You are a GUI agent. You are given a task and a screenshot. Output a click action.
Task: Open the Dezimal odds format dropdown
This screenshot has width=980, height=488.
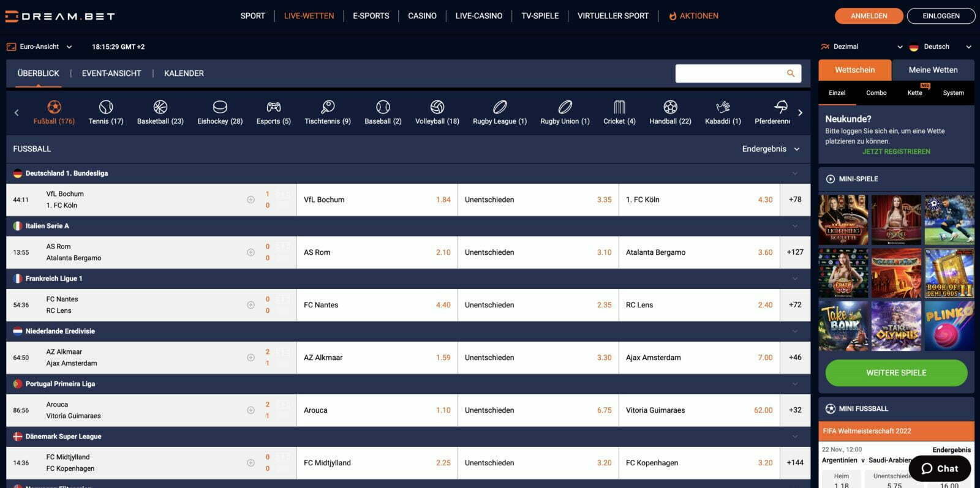pyautogui.click(x=862, y=47)
